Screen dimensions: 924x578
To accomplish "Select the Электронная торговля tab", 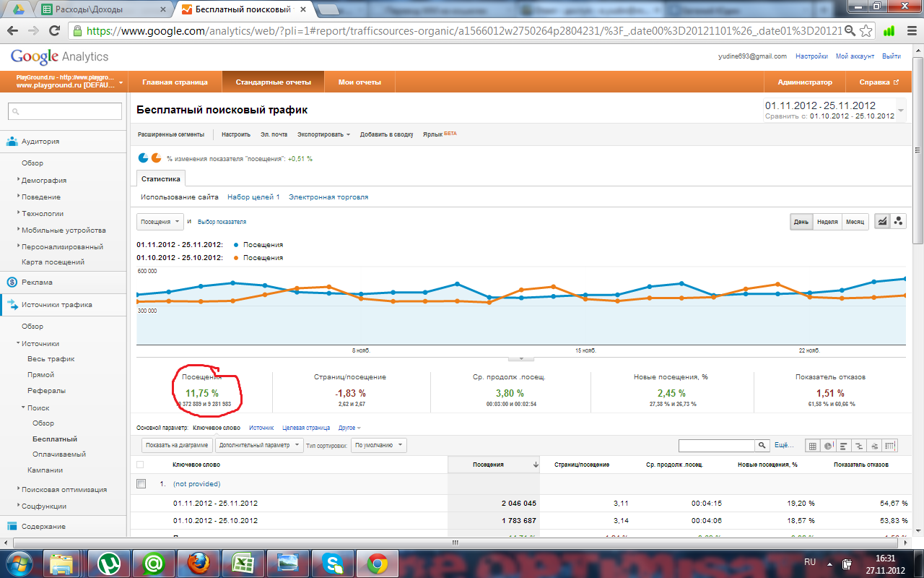I will [328, 197].
